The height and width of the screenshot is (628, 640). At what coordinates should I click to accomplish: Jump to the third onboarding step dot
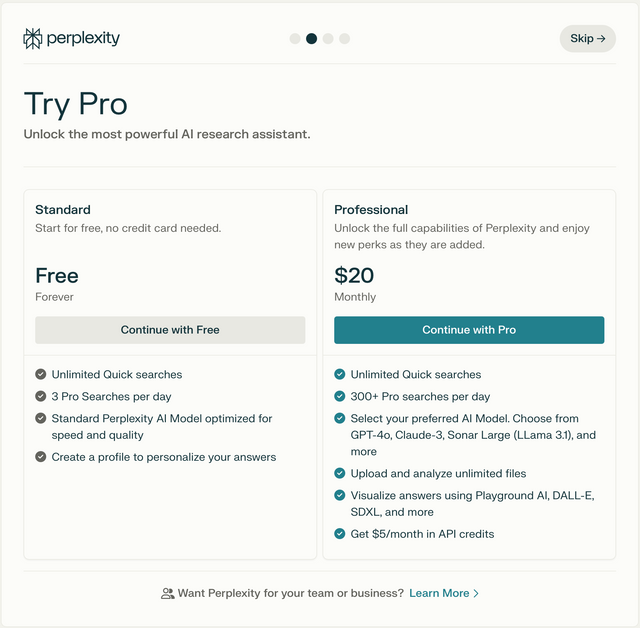[328, 39]
